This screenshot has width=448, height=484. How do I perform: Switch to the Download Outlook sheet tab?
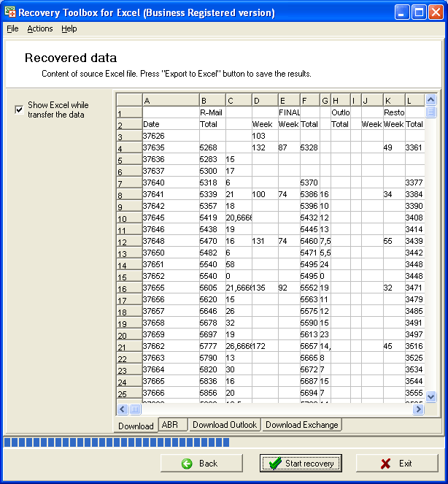point(225,424)
